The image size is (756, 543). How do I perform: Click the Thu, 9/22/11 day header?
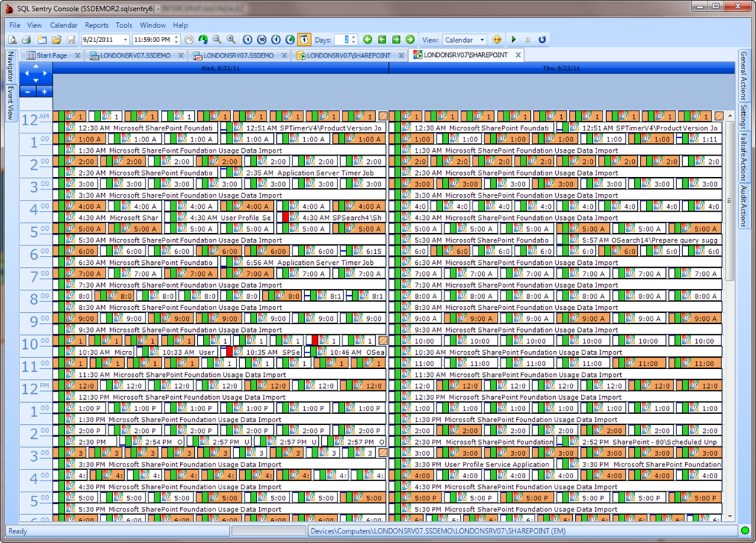coord(561,69)
